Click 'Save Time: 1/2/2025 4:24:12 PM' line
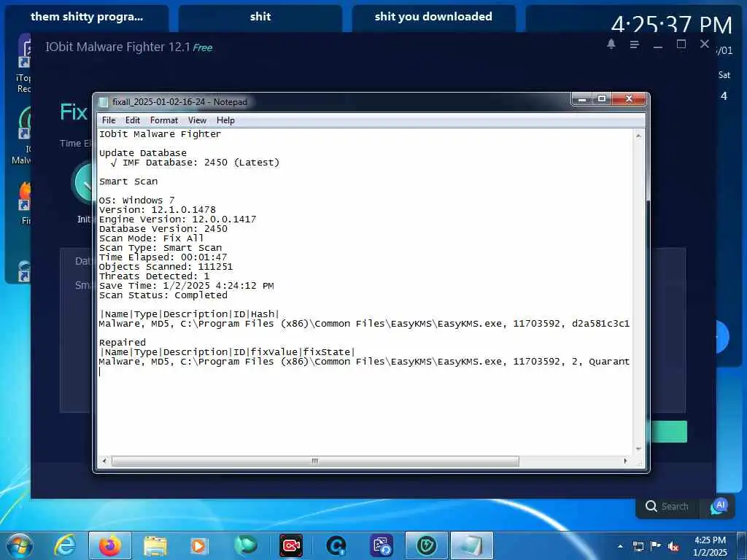This screenshot has height=560, width=747. (x=186, y=286)
